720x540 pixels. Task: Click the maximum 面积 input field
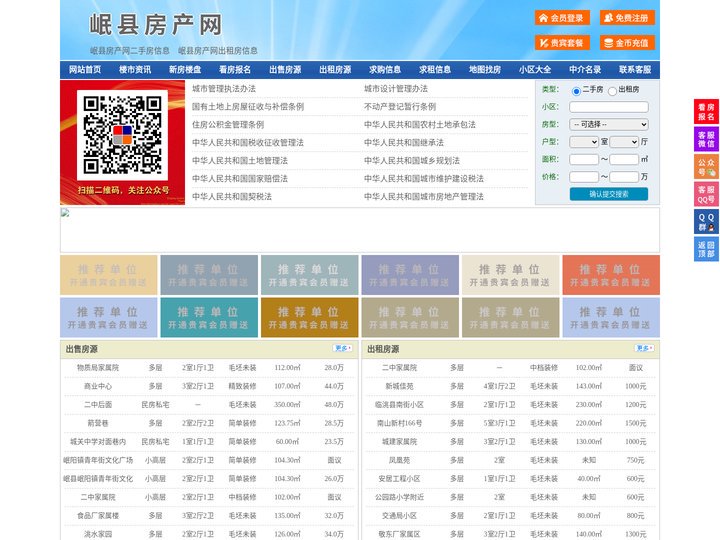(624, 159)
